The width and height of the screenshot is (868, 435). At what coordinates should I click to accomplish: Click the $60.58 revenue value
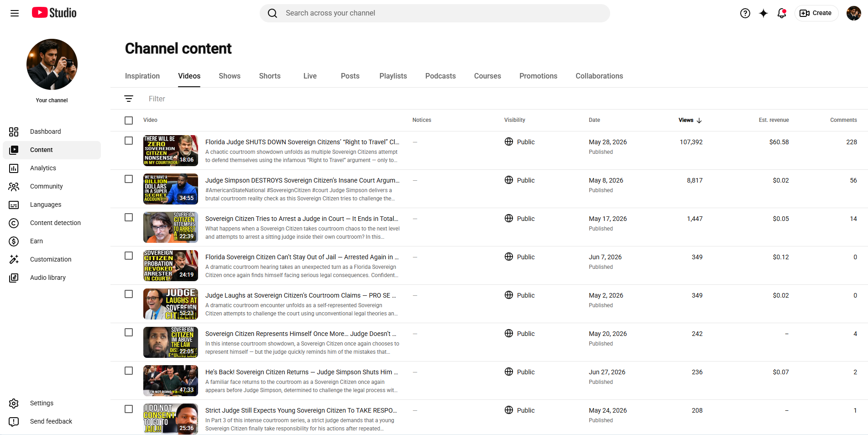coord(779,142)
